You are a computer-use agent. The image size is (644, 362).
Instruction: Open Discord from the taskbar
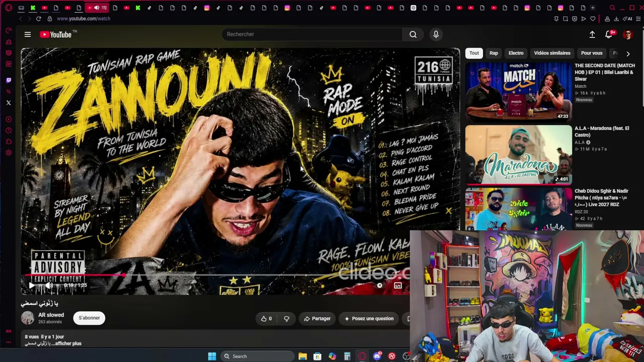[x=377, y=356]
